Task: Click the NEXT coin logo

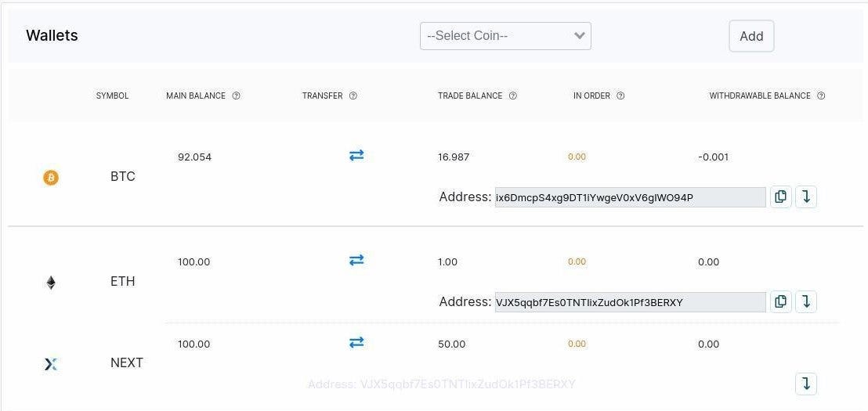Action: pyautogui.click(x=51, y=364)
